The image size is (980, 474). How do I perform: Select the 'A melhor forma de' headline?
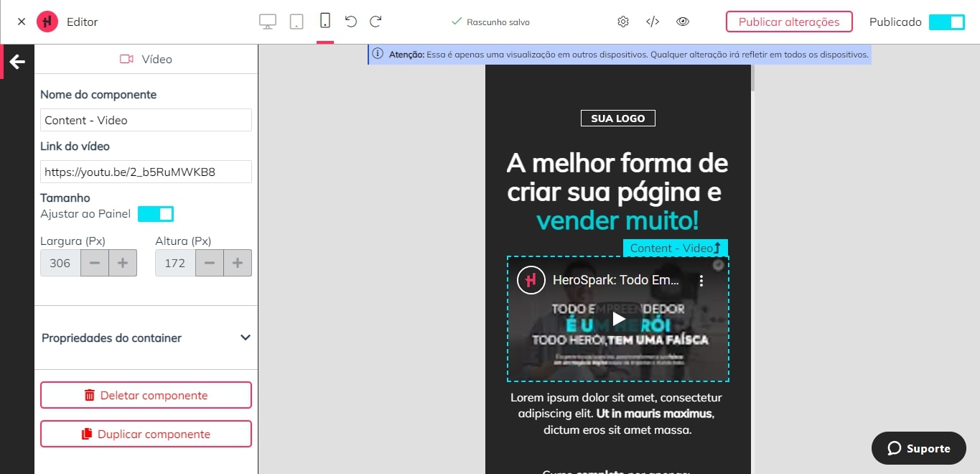pos(617,163)
